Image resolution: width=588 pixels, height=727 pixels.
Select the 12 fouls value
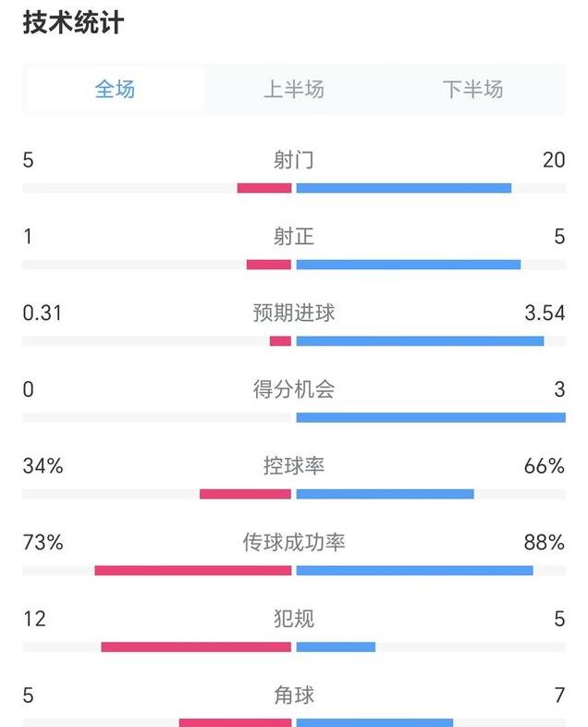pyautogui.click(x=34, y=619)
